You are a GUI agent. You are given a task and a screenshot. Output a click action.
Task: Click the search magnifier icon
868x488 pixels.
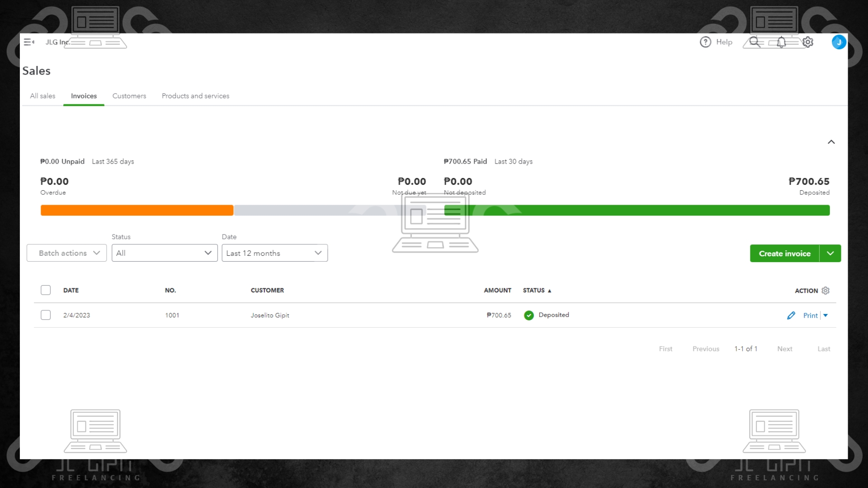click(754, 42)
